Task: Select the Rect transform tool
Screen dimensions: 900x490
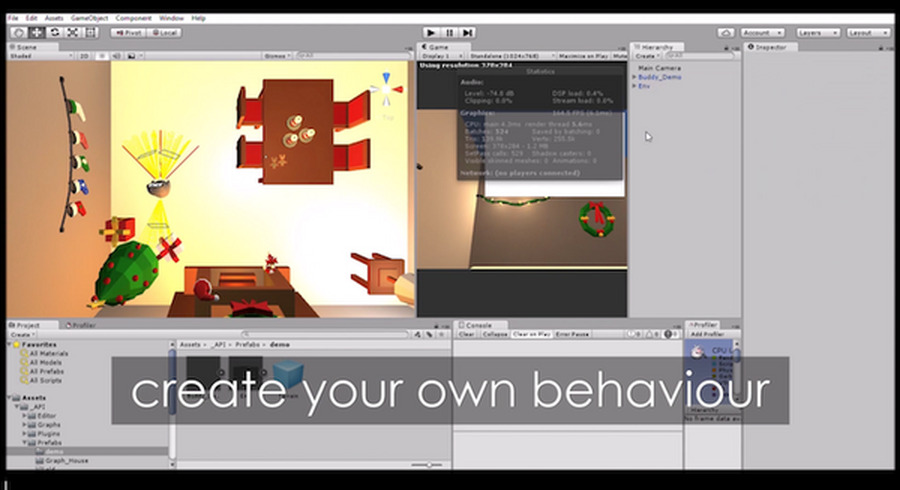Action: click(91, 33)
